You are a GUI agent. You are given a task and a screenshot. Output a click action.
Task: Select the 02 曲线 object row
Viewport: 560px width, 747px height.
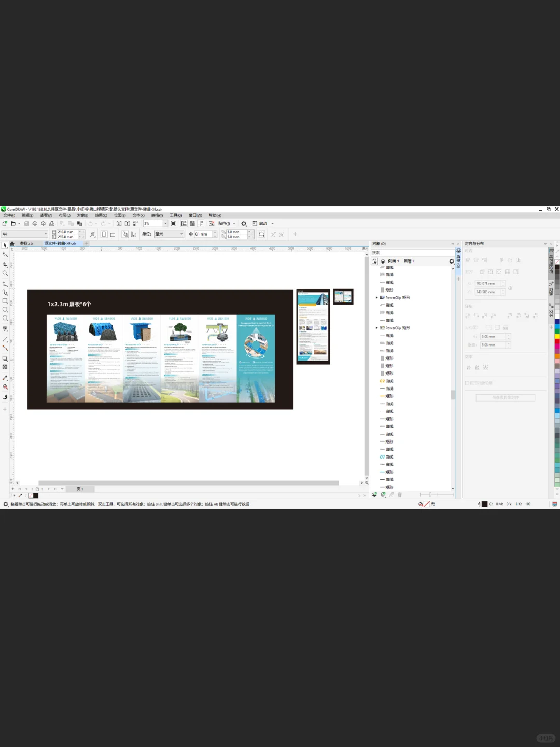387,381
